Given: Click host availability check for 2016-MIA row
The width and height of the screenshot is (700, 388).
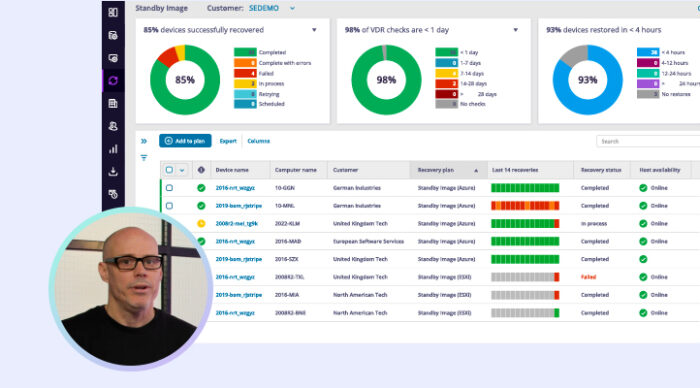Looking at the screenshot, I should tap(643, 295).
